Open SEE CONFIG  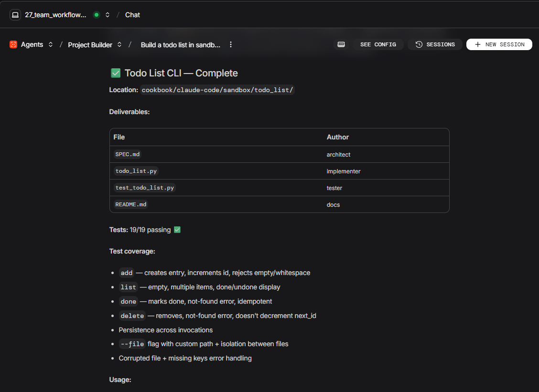378,44
